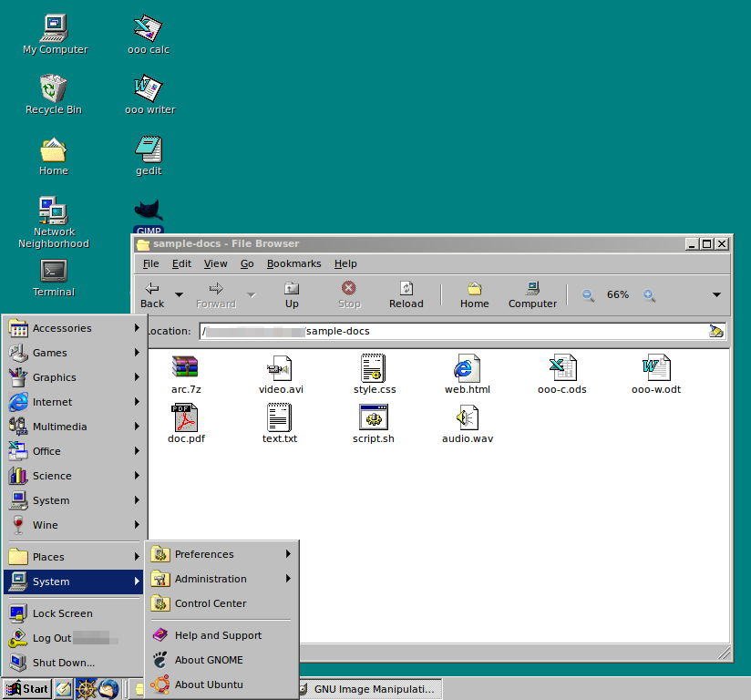The height and width of the screenshot is (700, 751).
Task: Select the web.html file icon
Action: coord(468,375)
